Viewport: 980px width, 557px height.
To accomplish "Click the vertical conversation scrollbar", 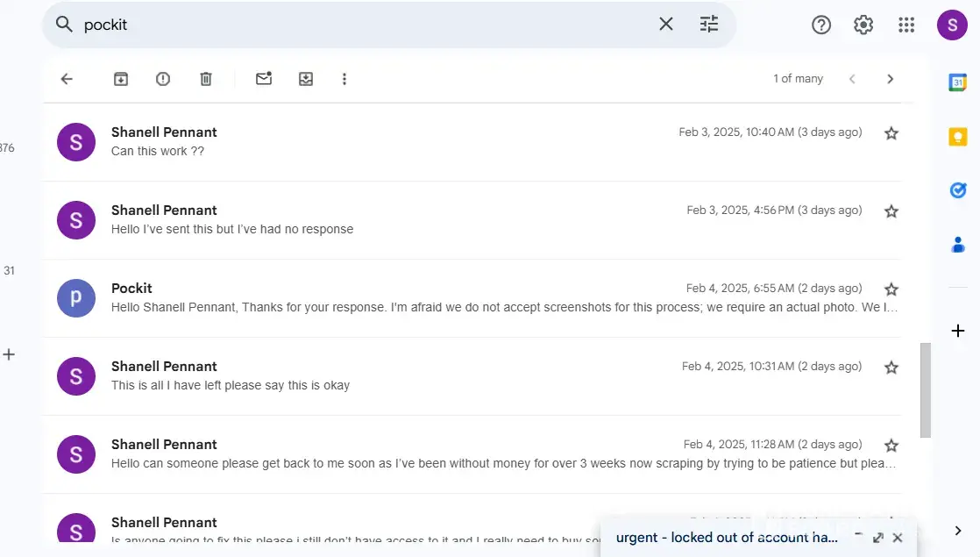I will pyautogui.click(x=925, y=390).
